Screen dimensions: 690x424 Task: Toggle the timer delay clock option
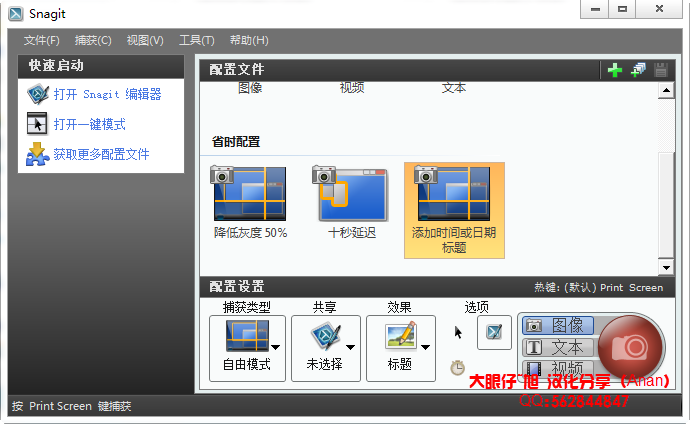[x=458, y=367]
